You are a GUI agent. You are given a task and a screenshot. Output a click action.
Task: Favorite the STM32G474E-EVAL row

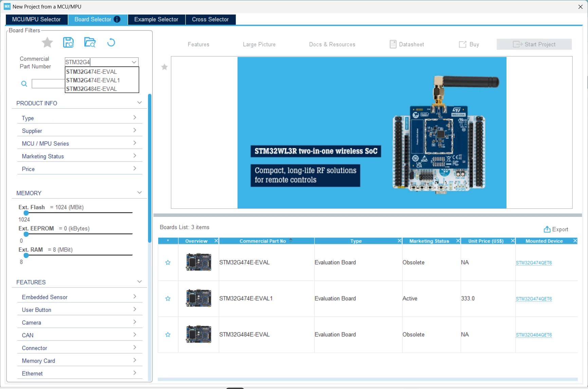click(168, 262)
